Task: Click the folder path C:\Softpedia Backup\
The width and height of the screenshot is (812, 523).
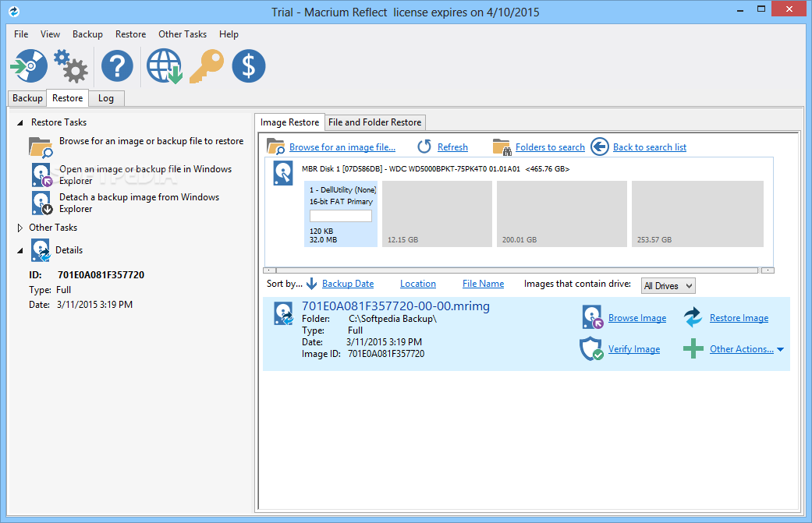Action: click(392, 319)
